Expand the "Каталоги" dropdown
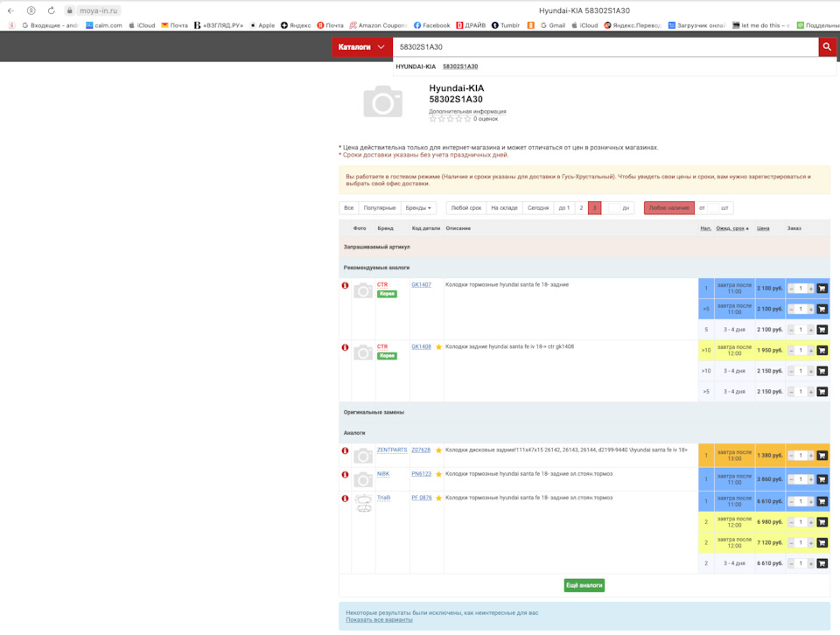 361,47
